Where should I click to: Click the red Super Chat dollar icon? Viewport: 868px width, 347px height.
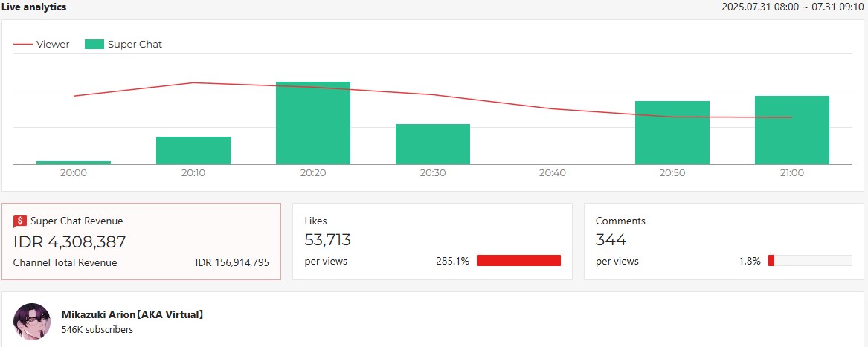coord(20,221)
